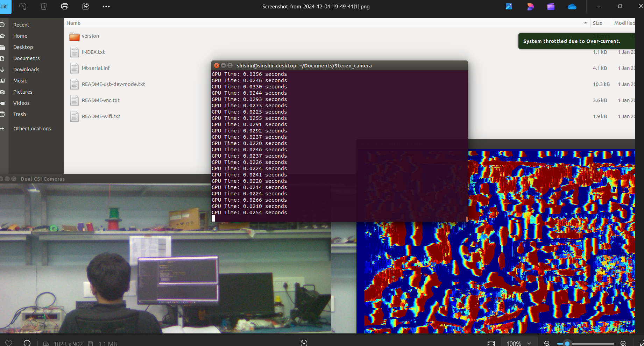Open the Clipchamp app icon
This screenshot has width=644, height=346.
[x=551, y=6]
